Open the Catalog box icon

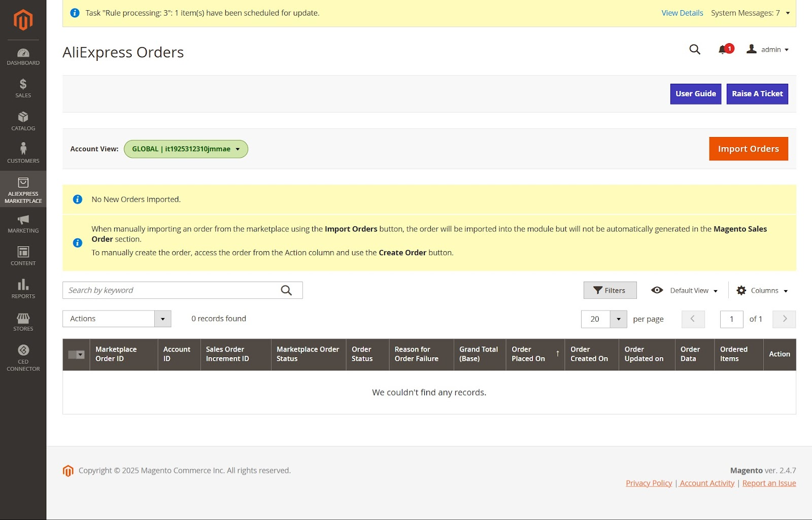[23, 121]
